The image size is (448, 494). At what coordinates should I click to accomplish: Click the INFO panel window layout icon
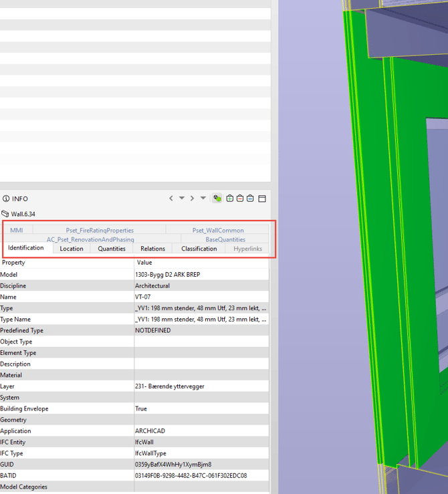262,199
